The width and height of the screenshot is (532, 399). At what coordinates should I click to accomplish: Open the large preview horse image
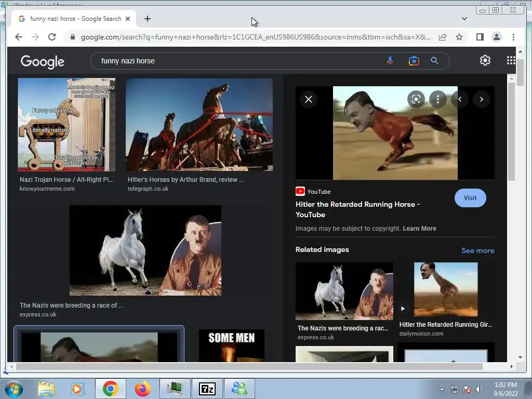395,133
